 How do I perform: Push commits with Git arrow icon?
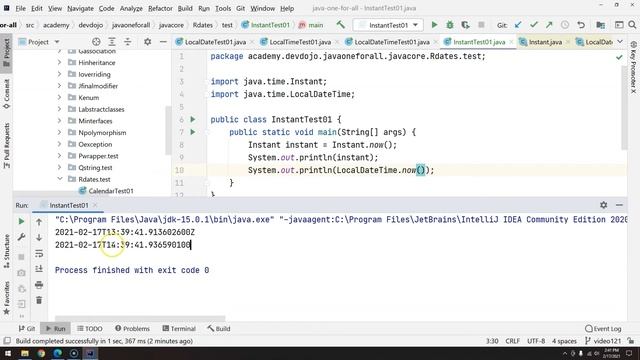[x=549, y=25]
